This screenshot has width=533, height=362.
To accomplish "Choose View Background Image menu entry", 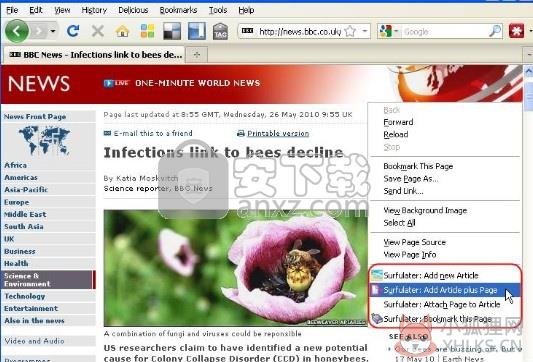I will point(425,210).
